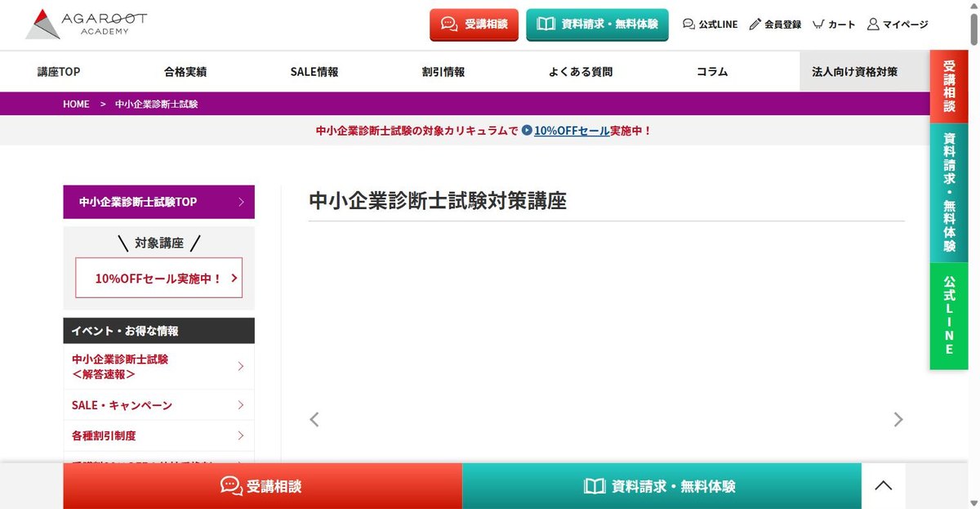The image size is (980, 509).
Task: Click the 中小企業診断士試験対策講座 heading
Action: tap(438, 201)
